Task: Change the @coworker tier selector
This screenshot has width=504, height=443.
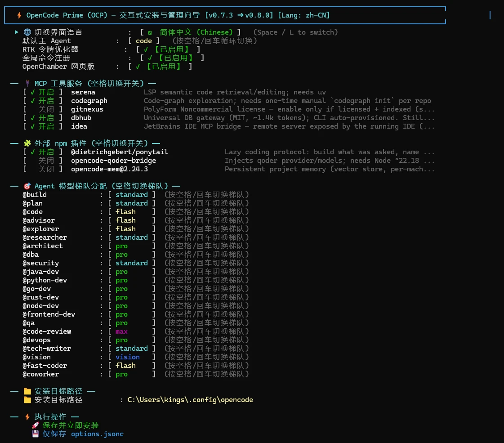Action: click(x=132, y=374)
